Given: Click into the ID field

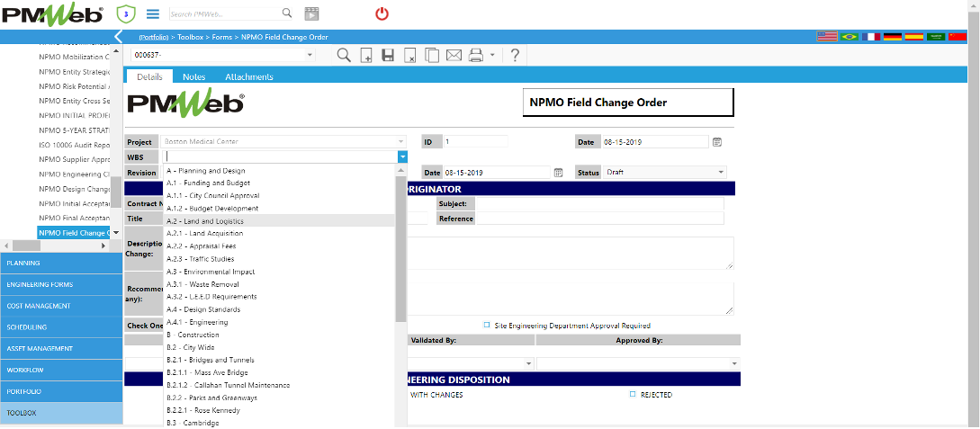Looking at the screenshot, I should 475,142.
